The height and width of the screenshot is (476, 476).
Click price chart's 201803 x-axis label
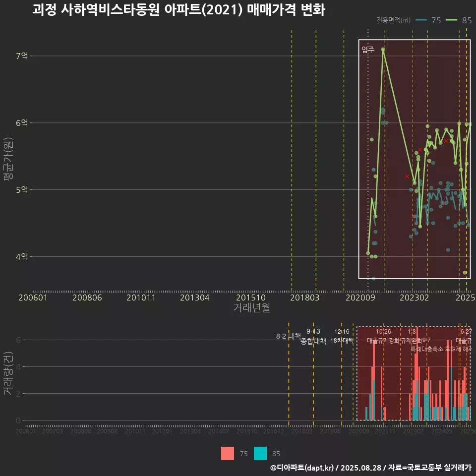coord(304,297)
